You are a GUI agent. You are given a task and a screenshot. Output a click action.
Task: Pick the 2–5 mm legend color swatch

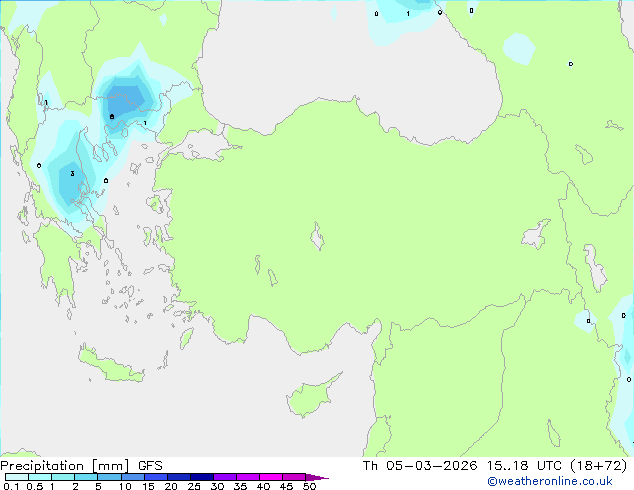coord(86,477)
